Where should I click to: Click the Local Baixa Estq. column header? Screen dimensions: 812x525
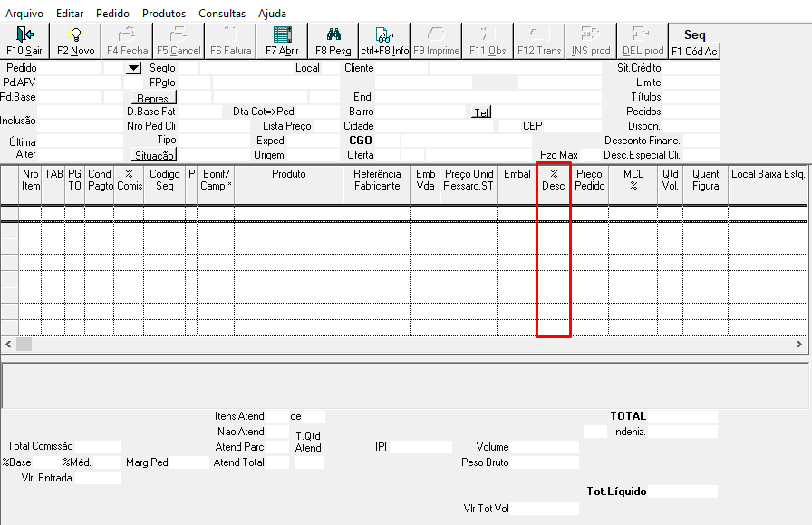click(x=768, y=185)
